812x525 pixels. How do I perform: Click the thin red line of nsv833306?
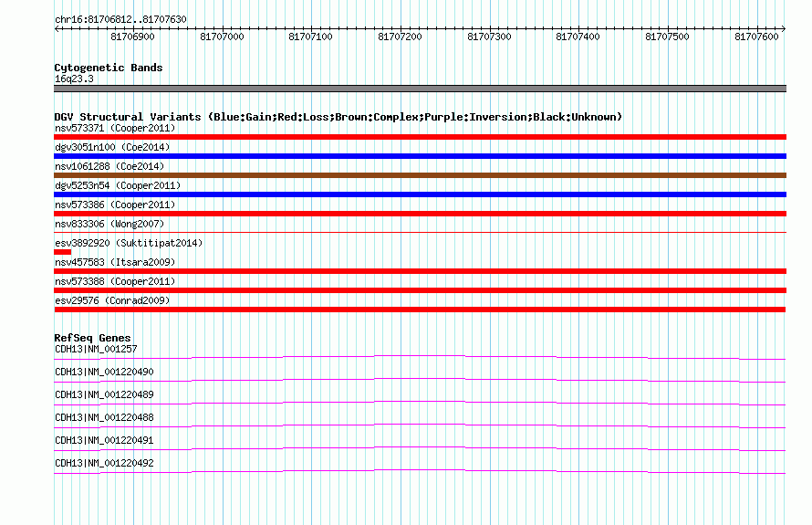pos(420,233)
